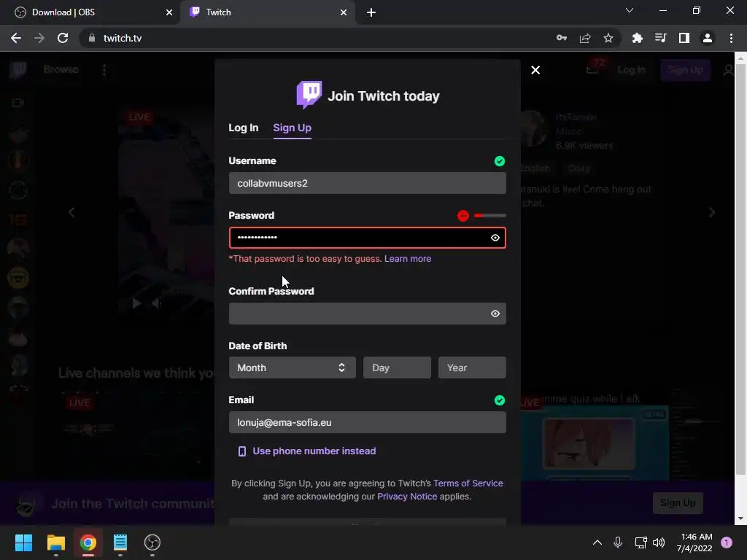Click Sign Up in the Twitch top bar
This screenshot has height=560, width=747.
pyautogui.click(x=685, y=70)
